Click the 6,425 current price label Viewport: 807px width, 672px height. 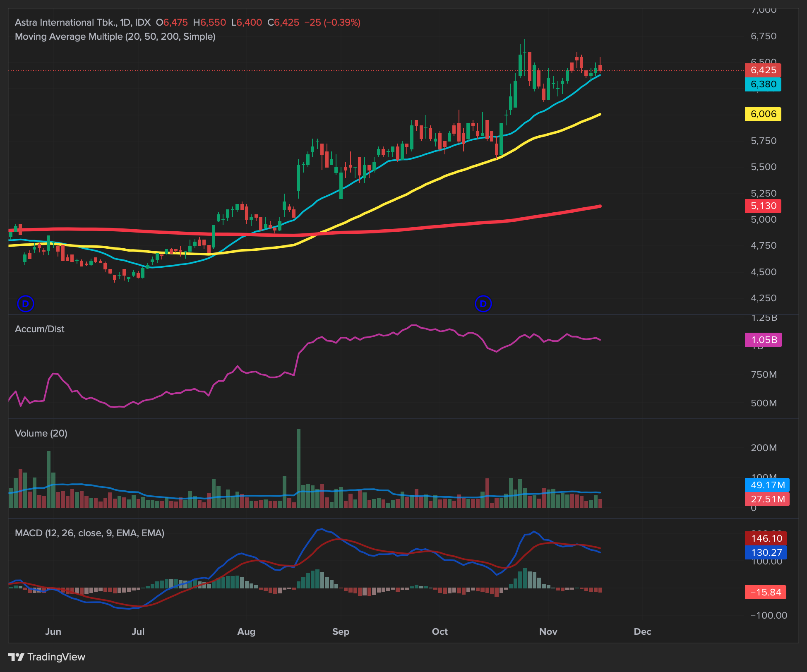(763, 70)
